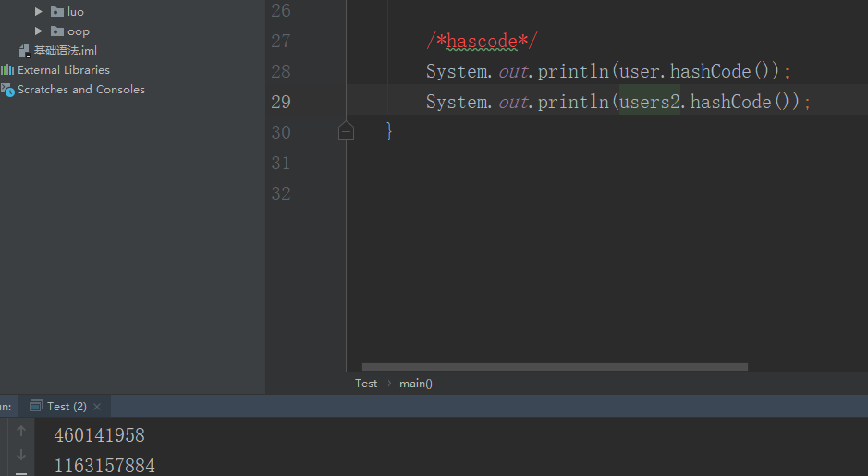This screenshot has height=476, width=868.
Task: Click the down arrow in run console
Action: coord(21,455)
